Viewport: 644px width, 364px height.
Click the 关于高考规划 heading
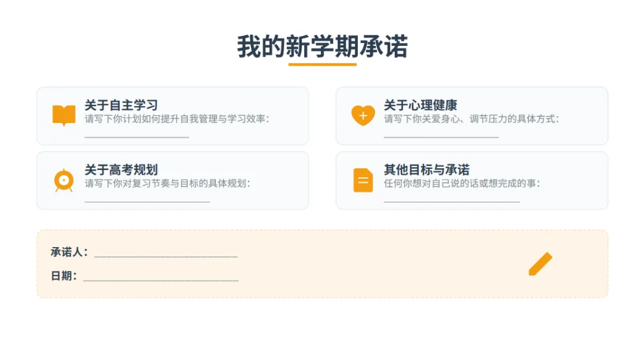click(121, 169)
